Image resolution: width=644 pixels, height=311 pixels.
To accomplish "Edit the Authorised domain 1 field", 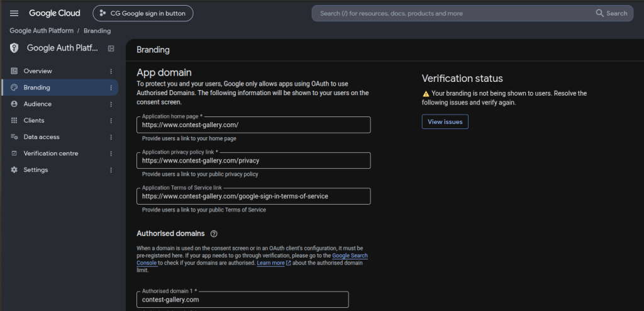I will click(x=242, y=300).
